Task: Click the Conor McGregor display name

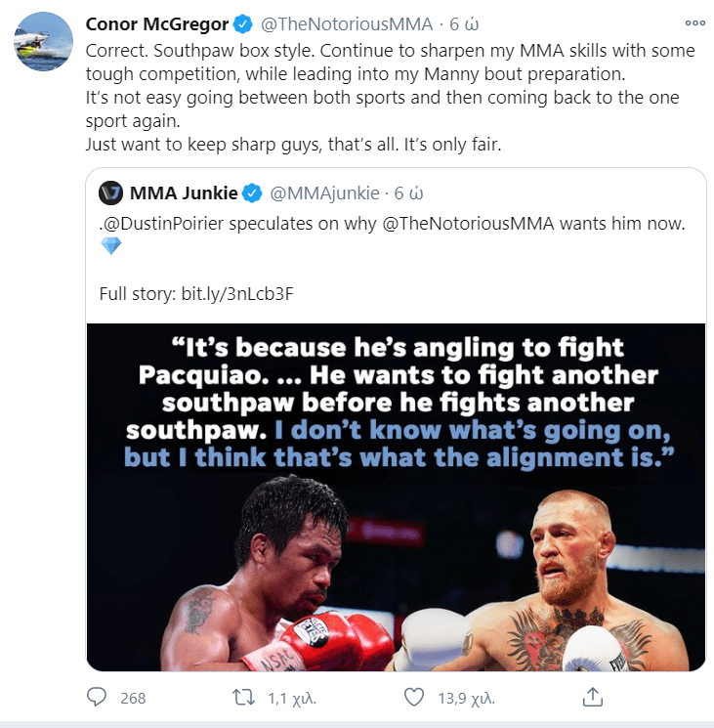Action: pos(157,24)
